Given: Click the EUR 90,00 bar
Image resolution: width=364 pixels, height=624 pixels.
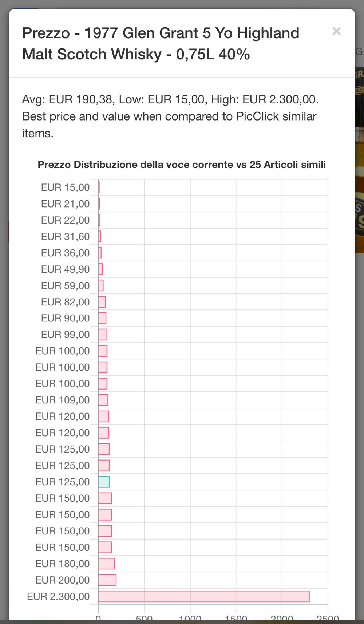Looking at the screenshot, I should pos(102,318).
